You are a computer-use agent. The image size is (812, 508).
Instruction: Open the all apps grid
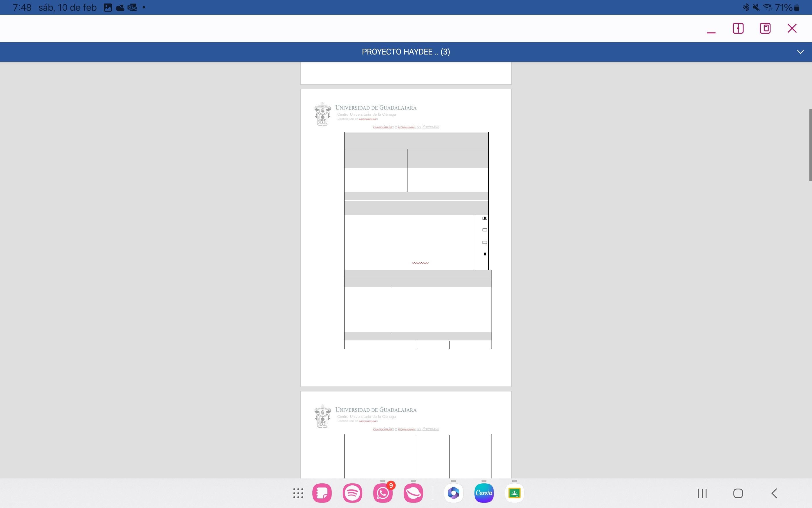(298, 493)
